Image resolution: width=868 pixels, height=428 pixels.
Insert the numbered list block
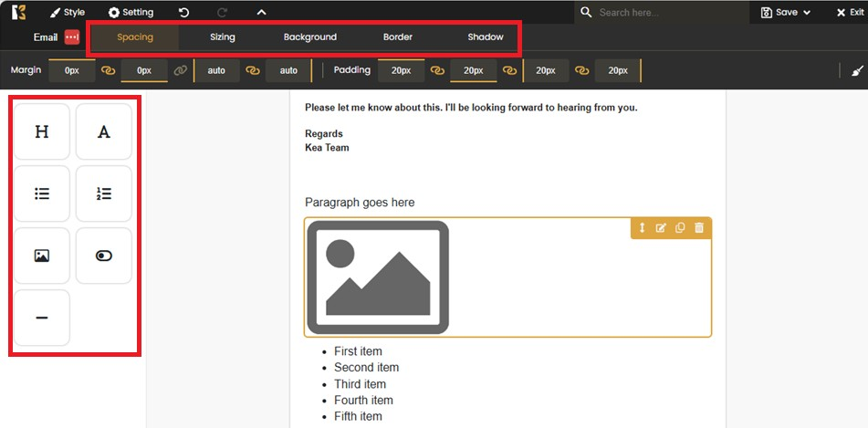pos(103,193)
